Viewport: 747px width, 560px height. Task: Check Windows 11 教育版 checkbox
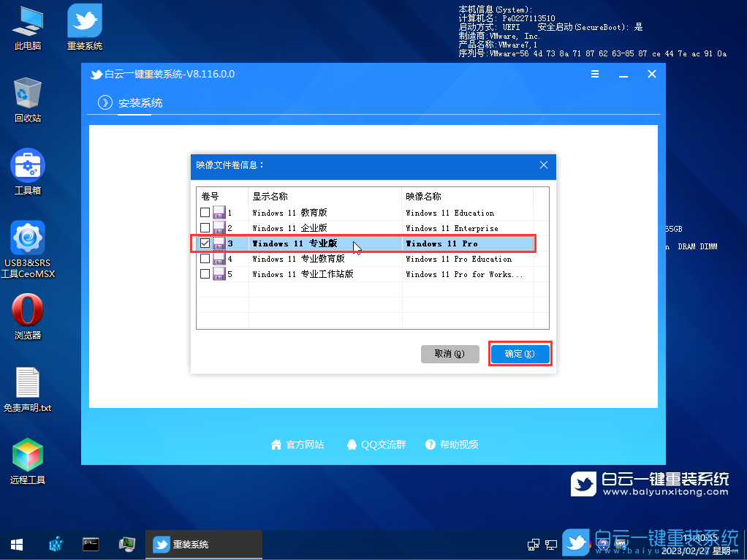coord(205,212)
